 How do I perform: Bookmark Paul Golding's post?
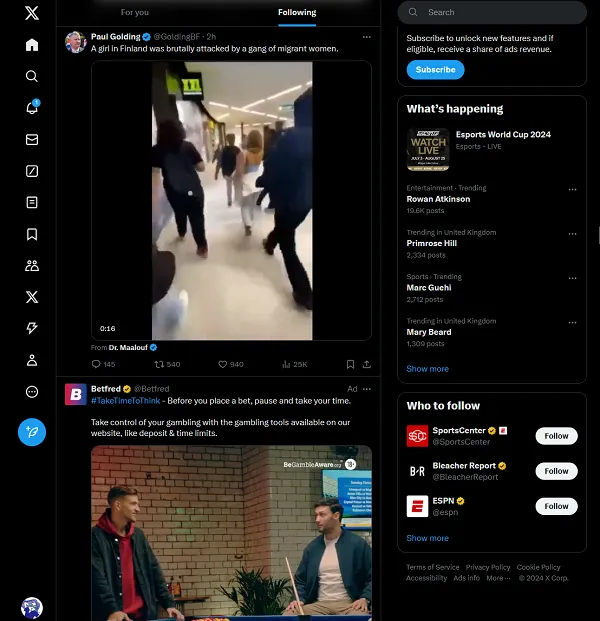350,364
